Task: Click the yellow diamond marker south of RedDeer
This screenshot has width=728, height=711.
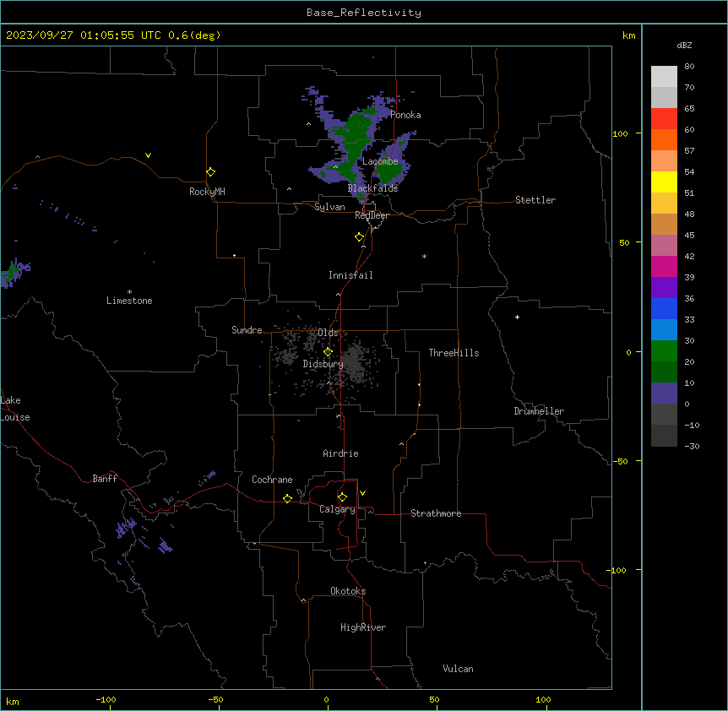Action: pyautogui.click(x=359, y=237)
